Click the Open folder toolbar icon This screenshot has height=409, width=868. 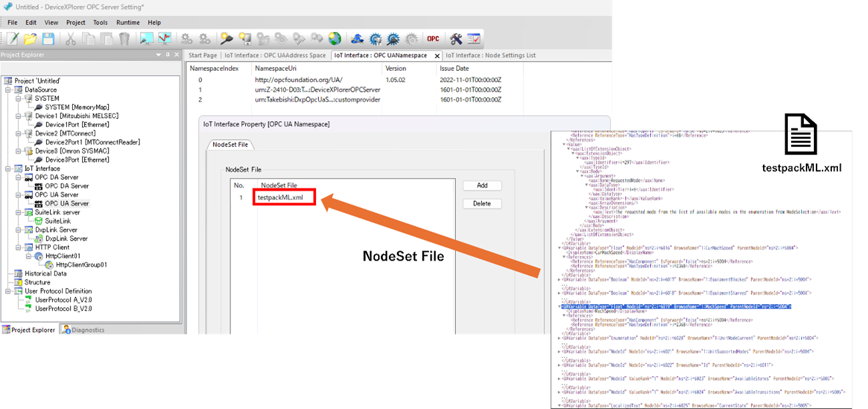[30, 39]
